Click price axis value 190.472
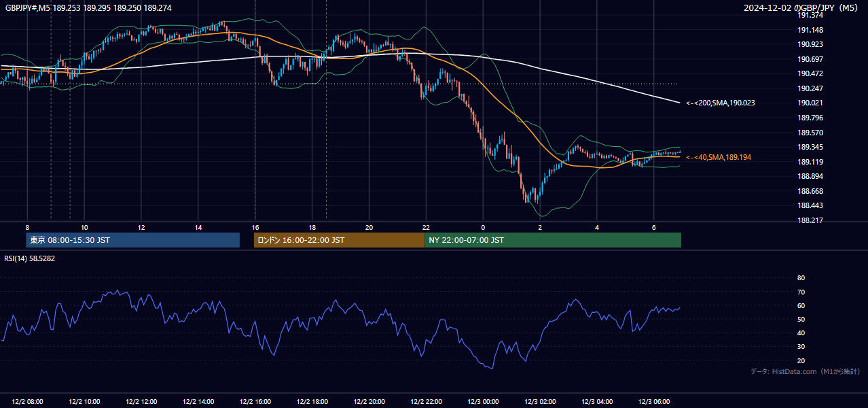This screenshot has height=408, width=868. point(810,73)
